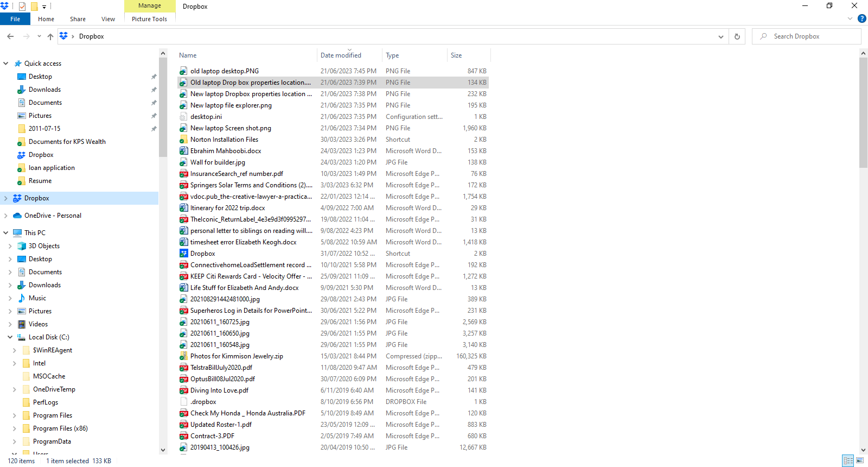Open the View ribbon tab
Viewport: 868px width, 467px height.
[x=108, y=19]
